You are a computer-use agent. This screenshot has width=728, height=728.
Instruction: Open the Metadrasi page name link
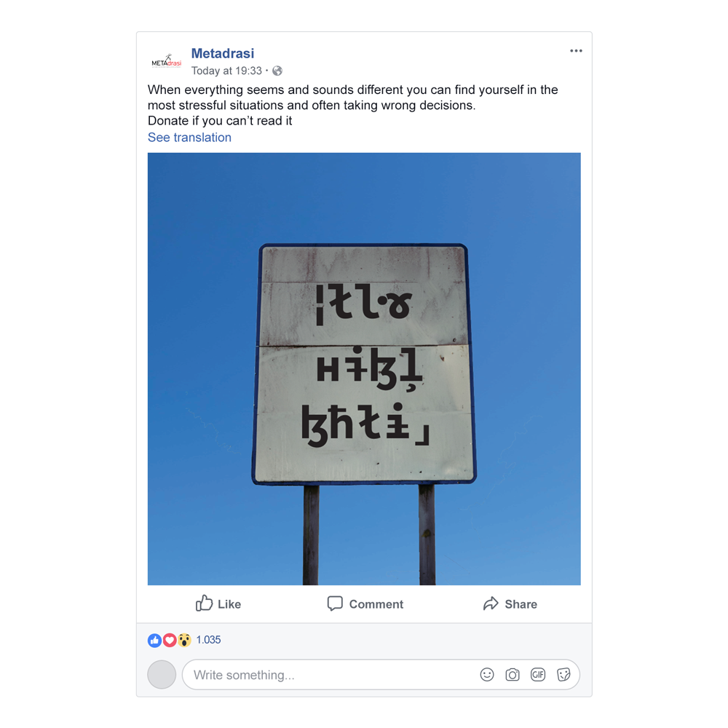point(222,53)
